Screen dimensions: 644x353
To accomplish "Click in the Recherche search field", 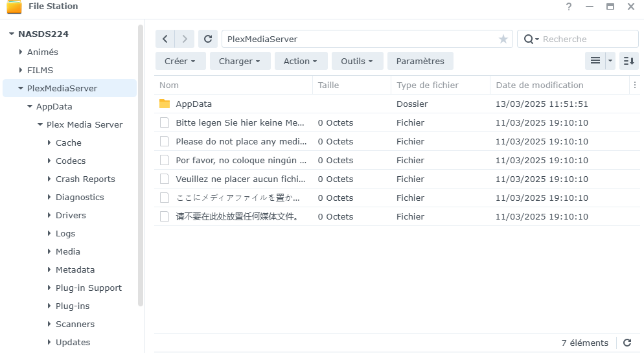I will [x=586, y=39].
